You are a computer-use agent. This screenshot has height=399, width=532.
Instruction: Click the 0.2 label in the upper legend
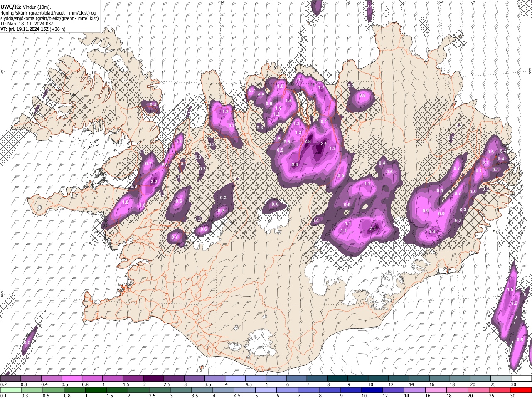(x=3, y=384)
